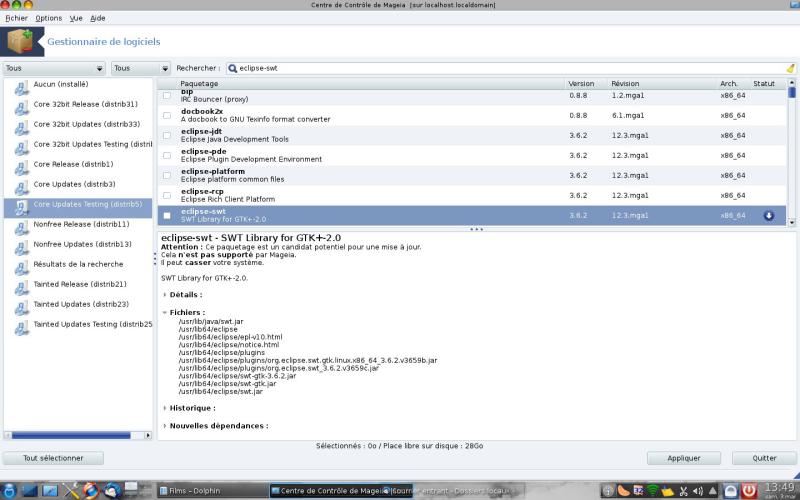This screenshot has height=500, width=800.
Task: Check the docbook2x package checkbox
Action: click(167, 115)
